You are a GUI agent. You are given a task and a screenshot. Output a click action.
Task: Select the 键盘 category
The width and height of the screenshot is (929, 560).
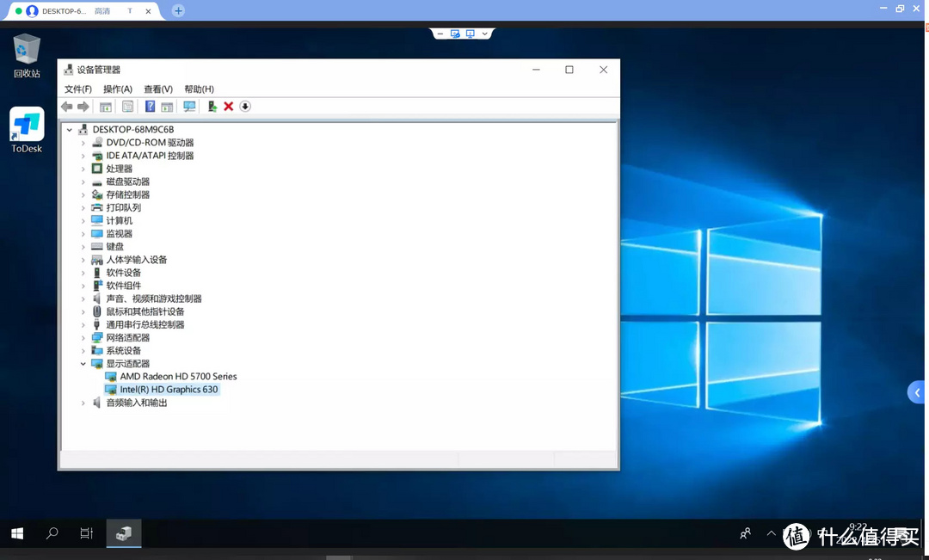tap(115, 247)
